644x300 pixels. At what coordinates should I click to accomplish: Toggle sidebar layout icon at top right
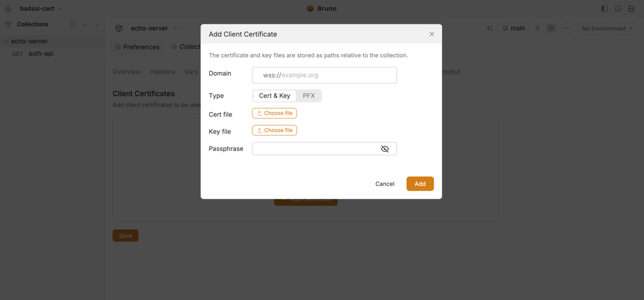[x=604, y=9]
